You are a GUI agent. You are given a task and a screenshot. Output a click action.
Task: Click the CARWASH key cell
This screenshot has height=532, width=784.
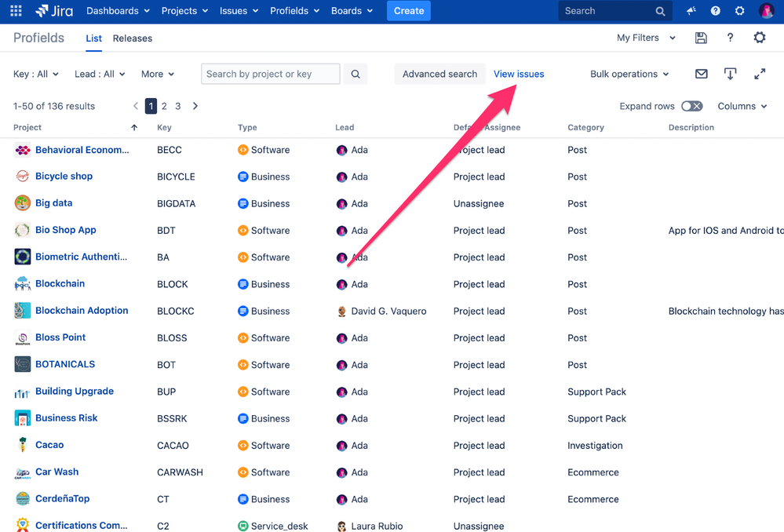(x=180, y=472)
